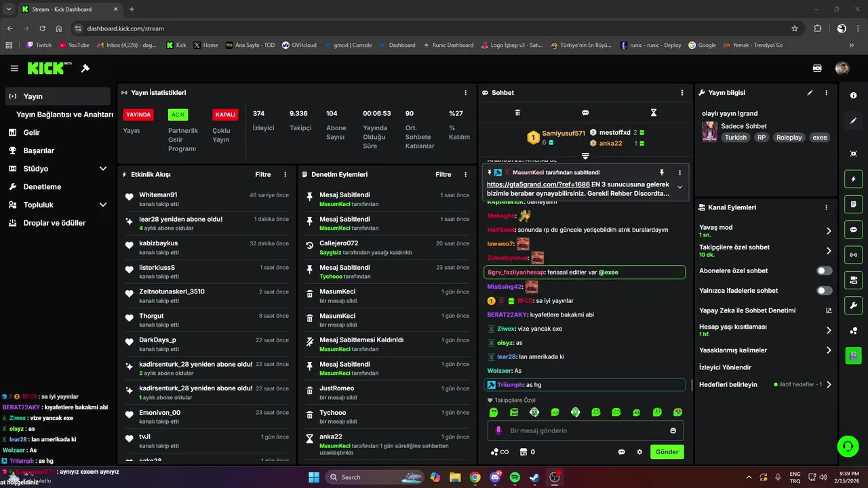Image resolution: width=868 pixels, height=488 pixels.
Task: Click the Turkish stream tag
Action: tap(735, 138)
